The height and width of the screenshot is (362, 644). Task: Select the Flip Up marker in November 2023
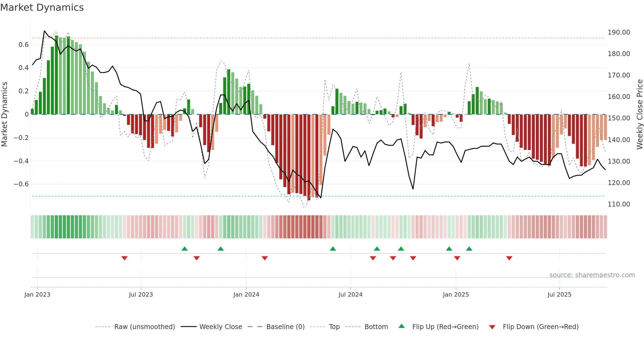(221, 249)
